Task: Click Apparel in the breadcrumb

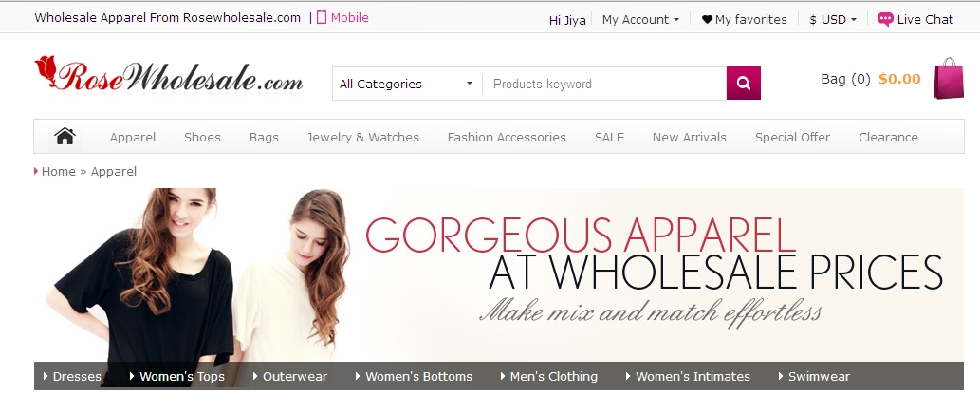Action: point(114,172)
